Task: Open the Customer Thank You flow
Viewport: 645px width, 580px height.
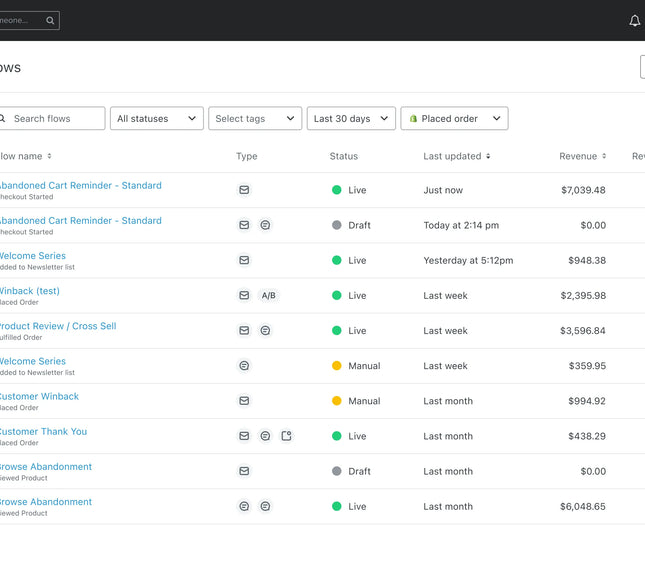Action: [x=43, y=431]
